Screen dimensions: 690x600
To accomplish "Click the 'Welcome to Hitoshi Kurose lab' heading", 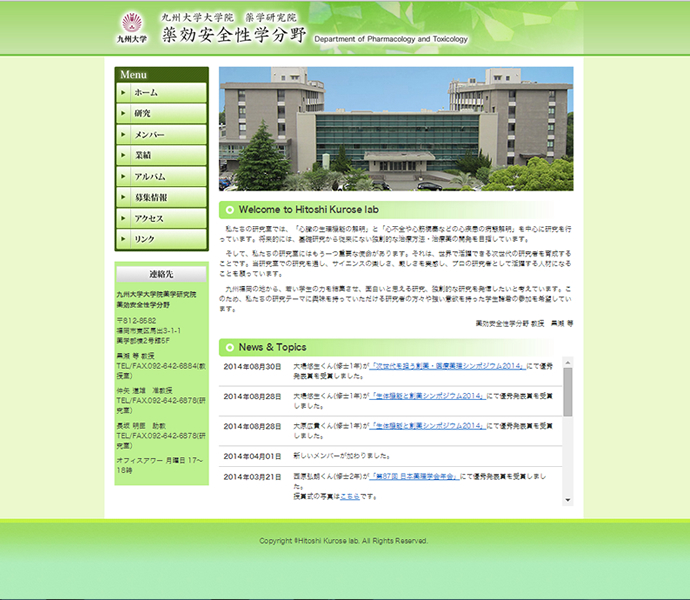I will [308, 210].
